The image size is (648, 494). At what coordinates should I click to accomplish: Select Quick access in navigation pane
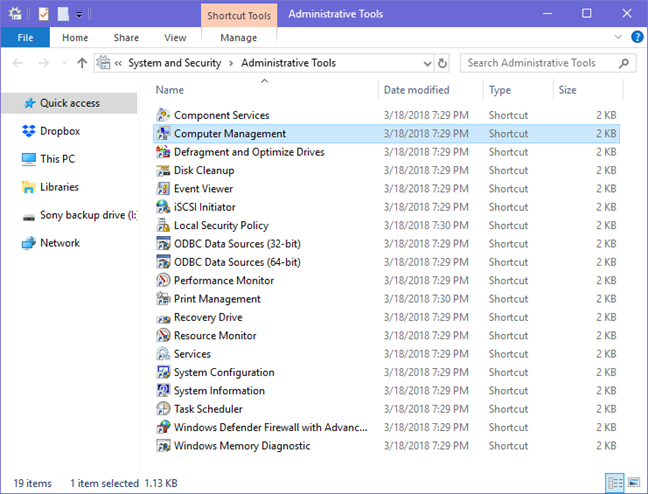(69, 103)
